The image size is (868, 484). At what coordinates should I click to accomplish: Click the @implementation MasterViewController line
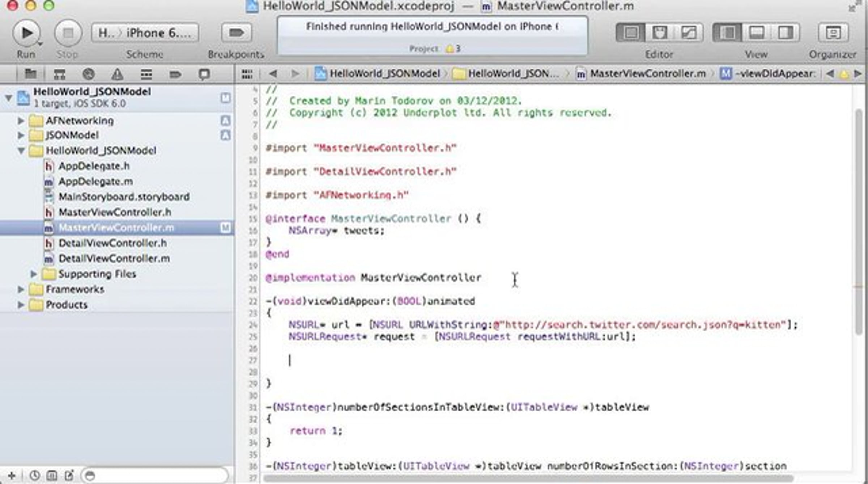pyautogui.click(x=373, y=278)
